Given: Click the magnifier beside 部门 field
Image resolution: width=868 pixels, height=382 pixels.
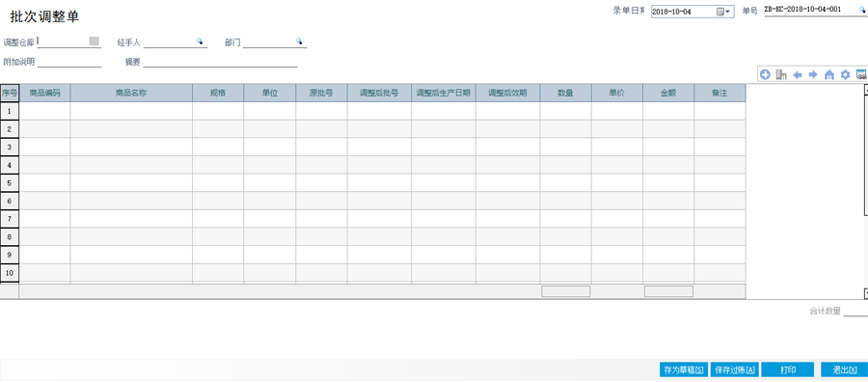Looking at the screenshot, I should (x=299, y=41).
